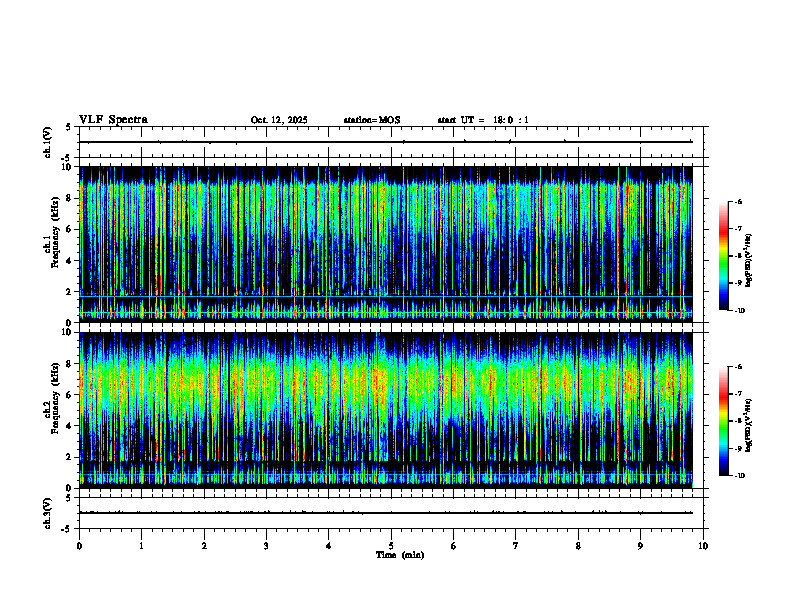The height and width of the screenshot is (612, 792).
Task: Click the ch.2 frequency tick label '4'
Action: [70, 426]
